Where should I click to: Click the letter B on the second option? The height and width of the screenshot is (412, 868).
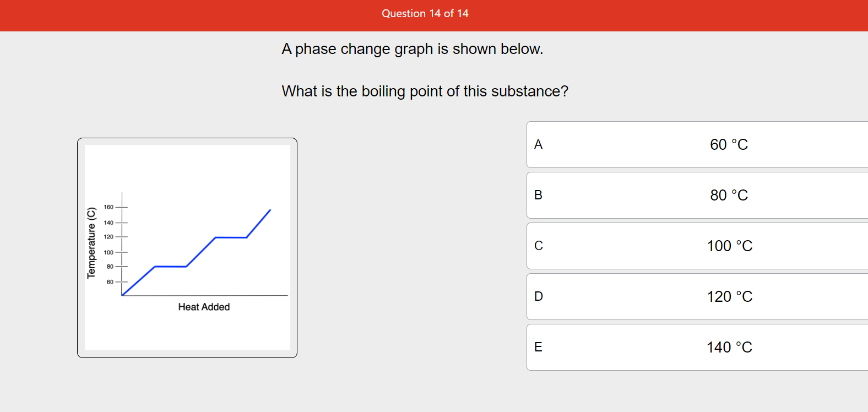click(x=538, y=195)
